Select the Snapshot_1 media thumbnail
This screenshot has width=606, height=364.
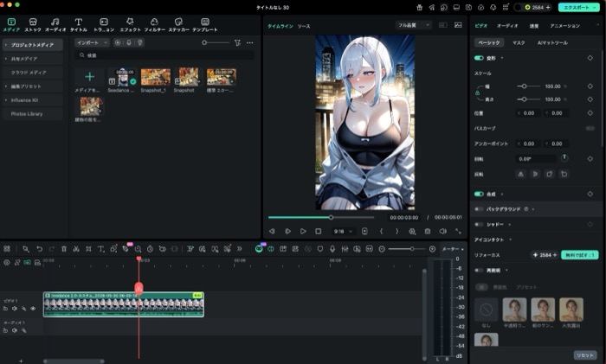click(155, 77)
